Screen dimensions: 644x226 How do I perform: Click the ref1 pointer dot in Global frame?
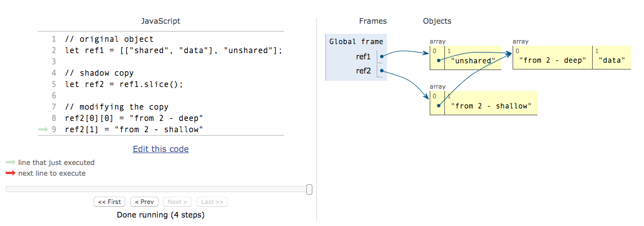pyautogui.click(x=382, y=56)
